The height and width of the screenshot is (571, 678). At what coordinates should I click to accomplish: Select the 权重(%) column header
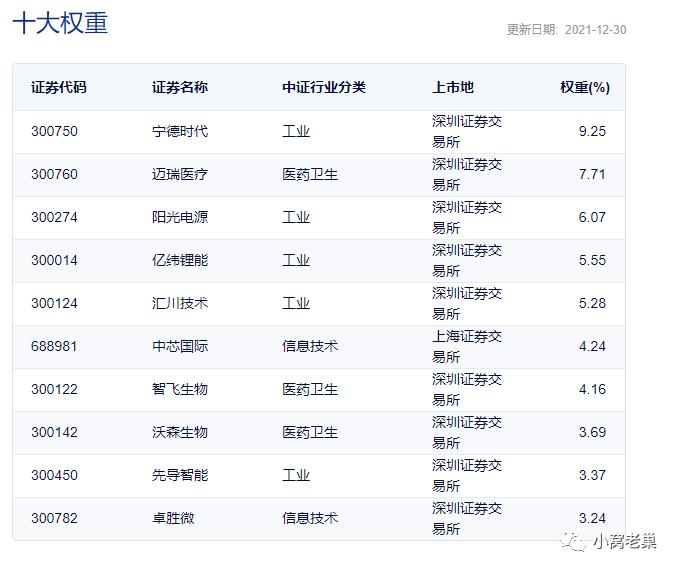pyautogui.click(x=585, y=87)
